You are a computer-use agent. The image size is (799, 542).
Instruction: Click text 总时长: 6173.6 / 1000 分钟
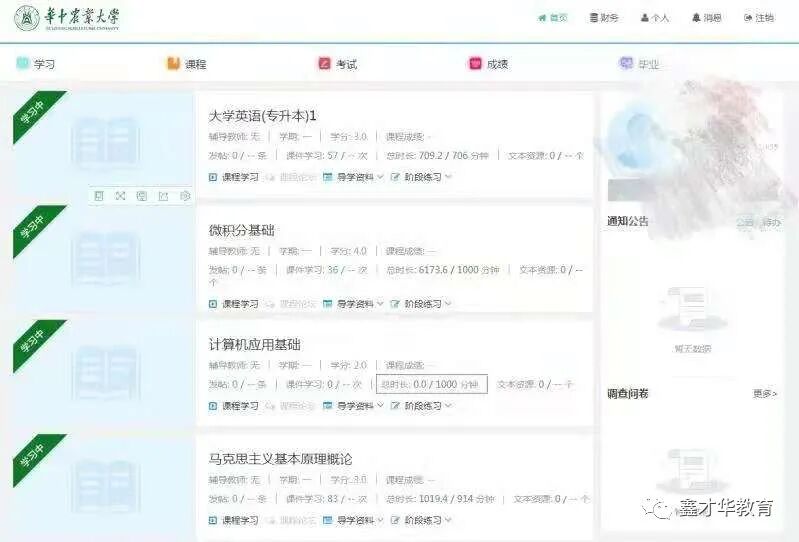[442, 270]
